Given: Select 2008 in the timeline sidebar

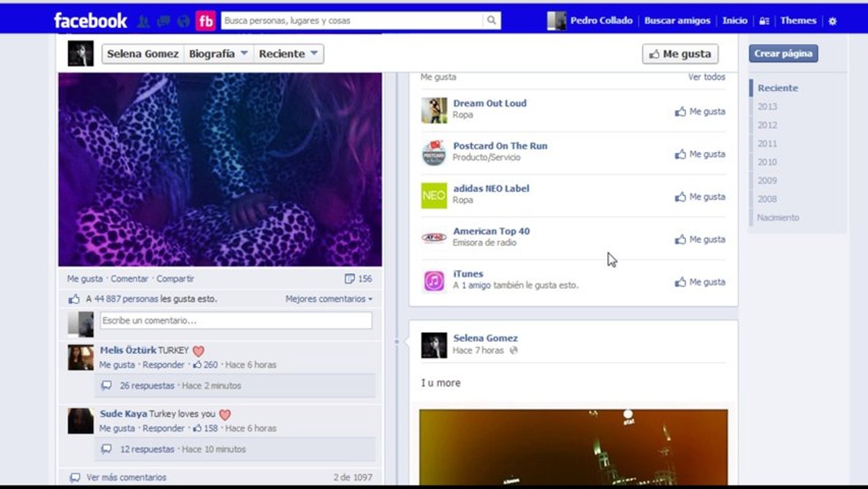Looking at the screenshot, I should click(768, 199).
